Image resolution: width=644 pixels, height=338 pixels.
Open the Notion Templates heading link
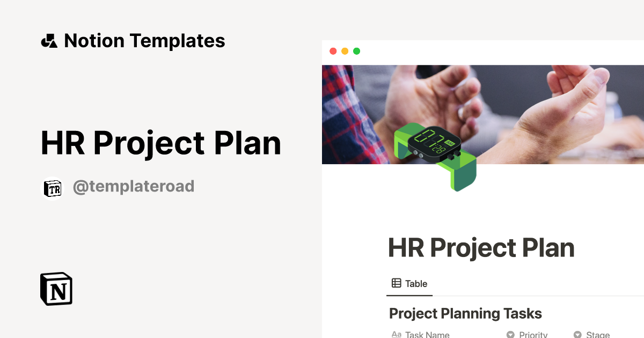pos(144,41)
